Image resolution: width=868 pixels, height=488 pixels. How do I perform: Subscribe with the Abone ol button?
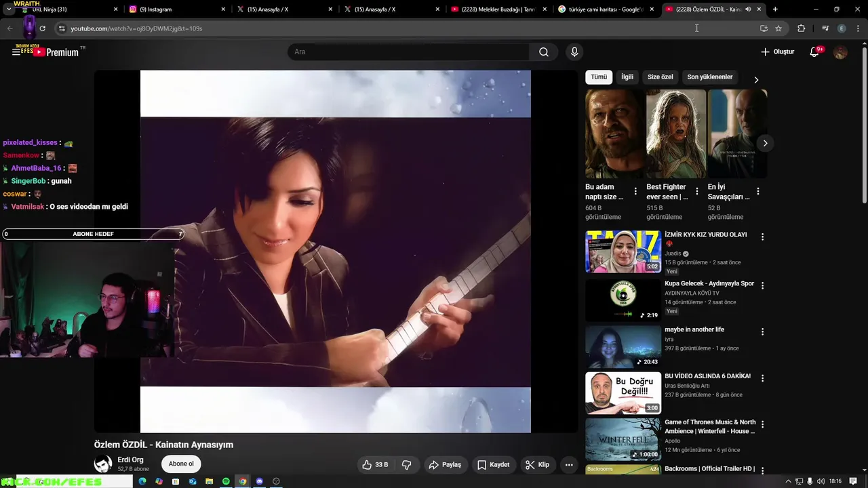pos(181,464)
